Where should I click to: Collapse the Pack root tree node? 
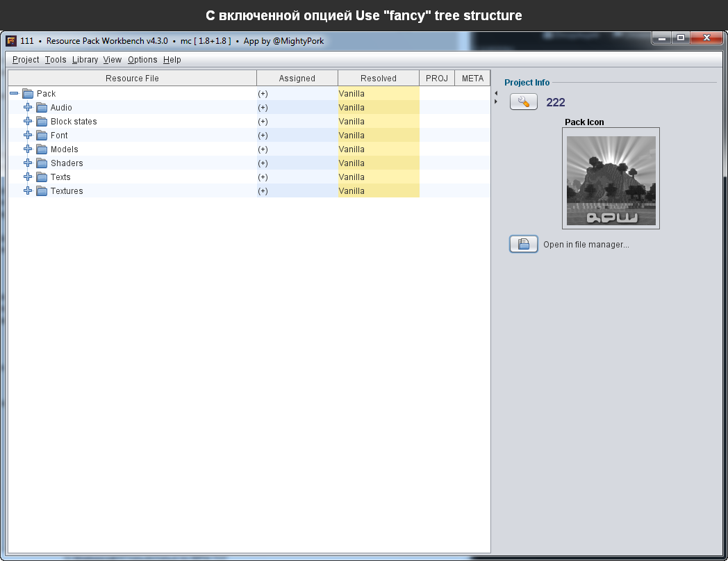pos(14,94)
